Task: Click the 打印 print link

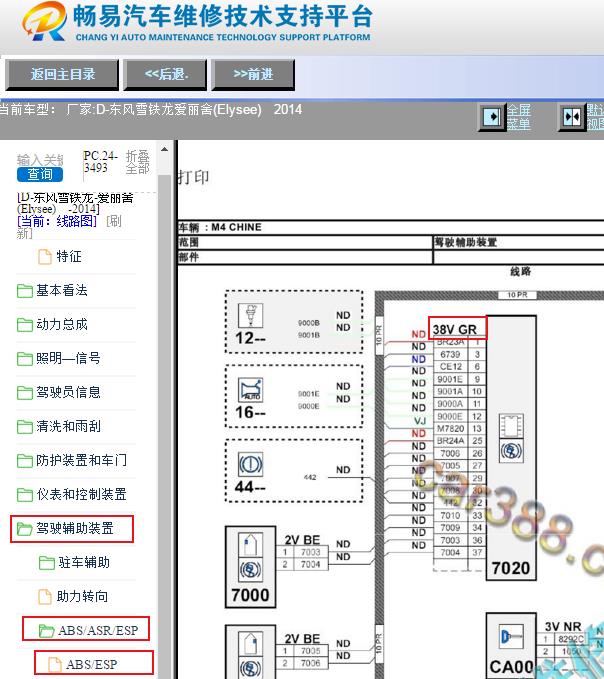Action: pyautogui.click(x=194, y=177)
